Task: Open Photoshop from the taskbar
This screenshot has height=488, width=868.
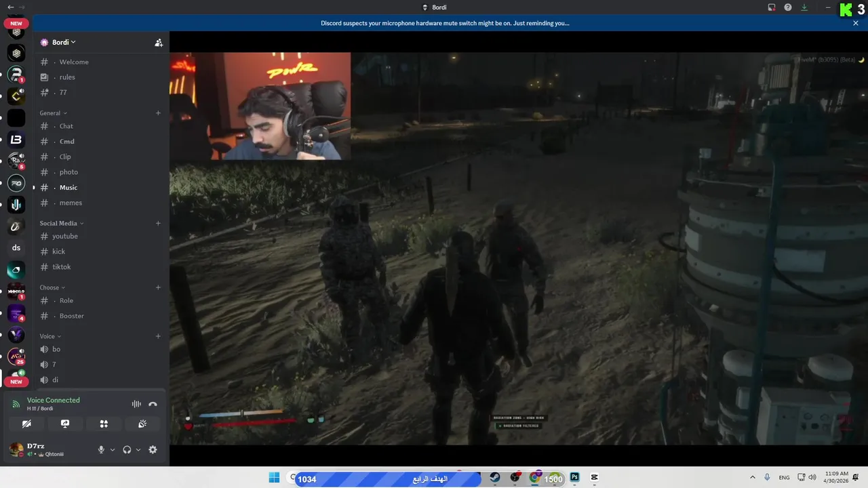Action: point(575,478)
